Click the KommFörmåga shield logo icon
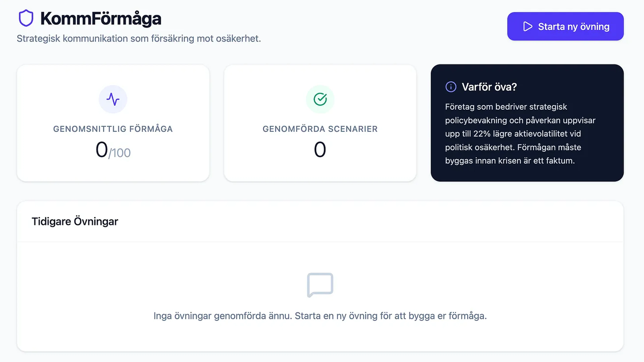The width and height of the screenshot is (644, 362). click(x=26, y=18)
